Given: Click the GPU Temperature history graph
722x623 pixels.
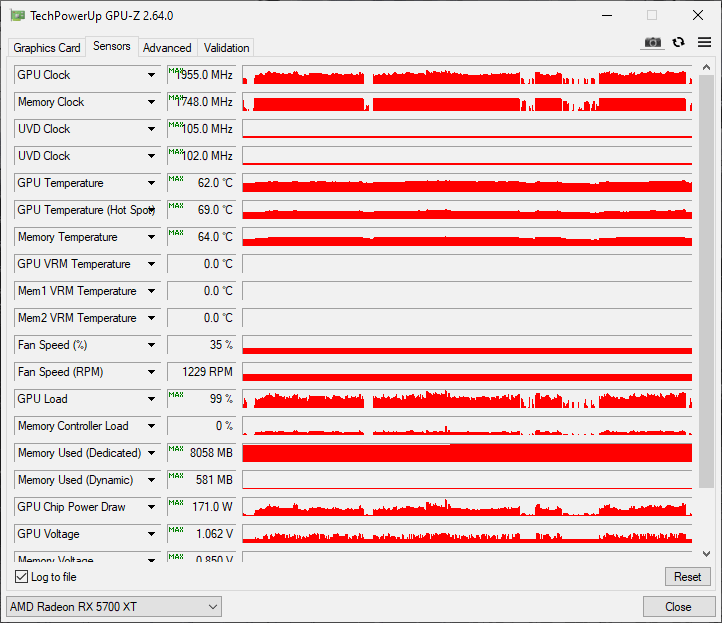Looking at the screenshot, I should point(467,183).
